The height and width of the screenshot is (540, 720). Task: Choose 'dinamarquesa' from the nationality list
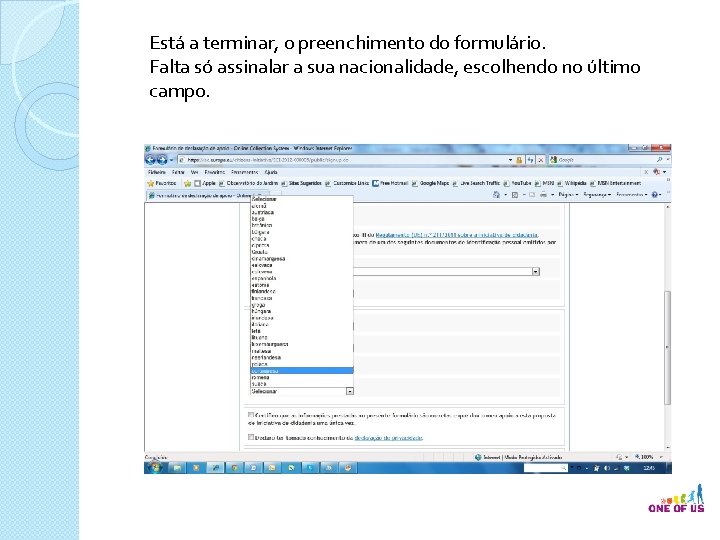click(x=302, y=259)
